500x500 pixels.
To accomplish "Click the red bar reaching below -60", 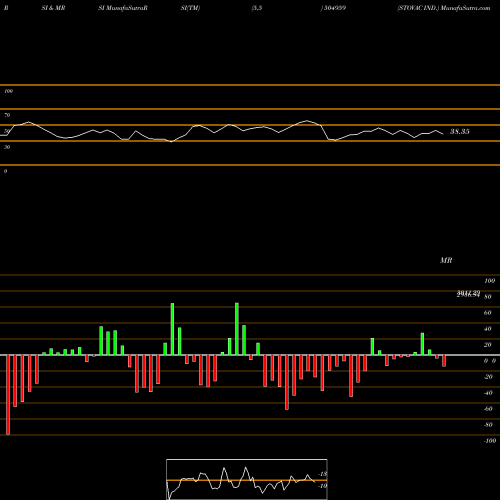I will [x=287, y=382].
